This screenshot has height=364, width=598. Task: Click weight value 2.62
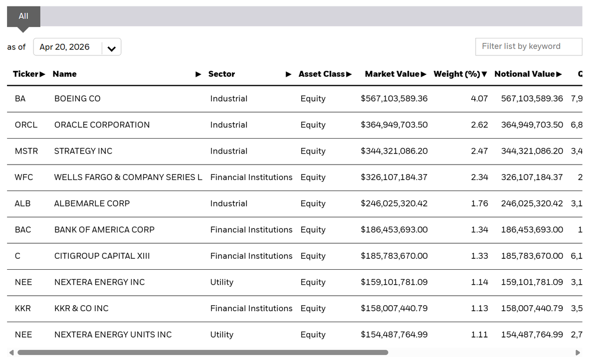pyautogui.click(x=479, y=125)
